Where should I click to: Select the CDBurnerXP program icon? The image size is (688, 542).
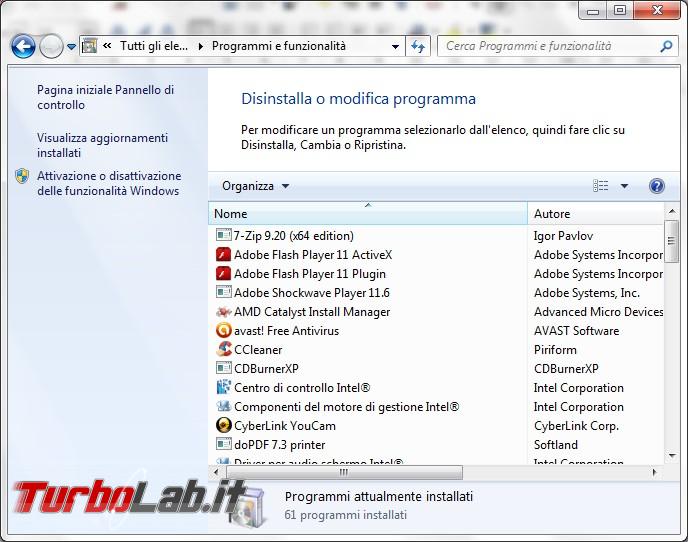(223, 368)
